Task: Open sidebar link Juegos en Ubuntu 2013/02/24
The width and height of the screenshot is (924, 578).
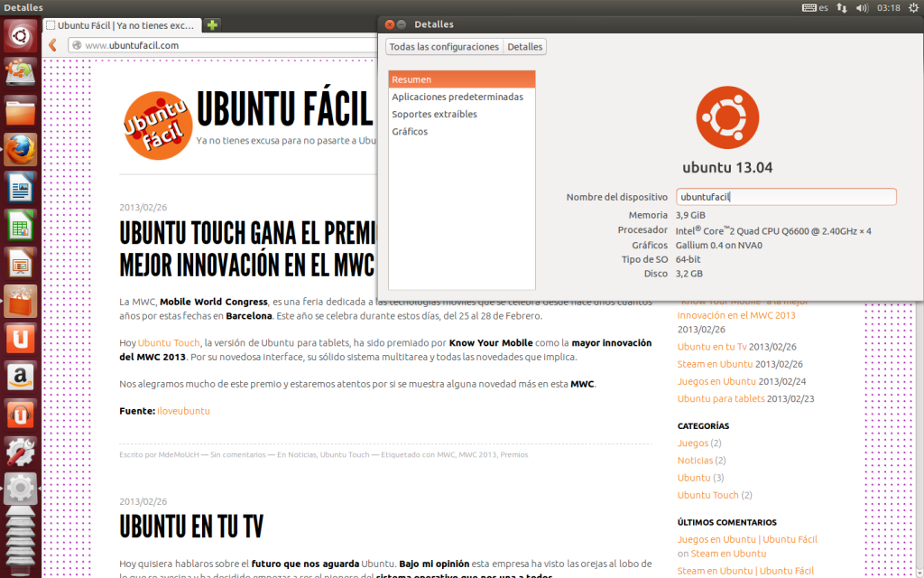Action: (x=716, y=381)
